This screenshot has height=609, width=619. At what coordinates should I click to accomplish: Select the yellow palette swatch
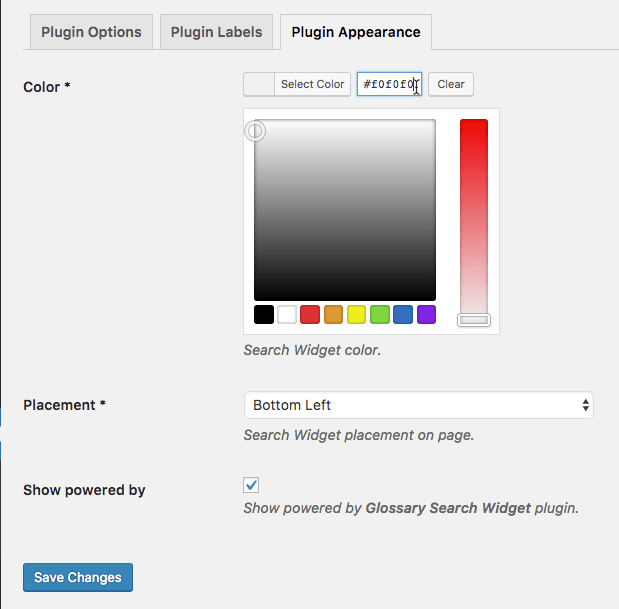click(357, 315)
